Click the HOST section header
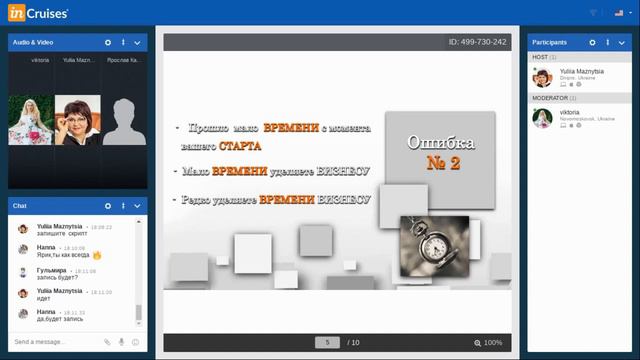640x360 pixels. pos(580,57)
